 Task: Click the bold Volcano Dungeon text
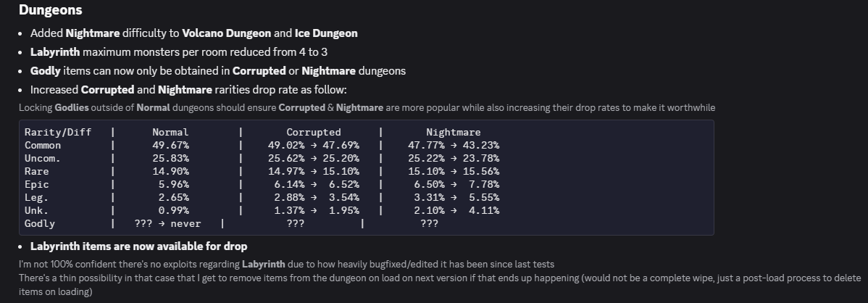(x=226, y=33)
